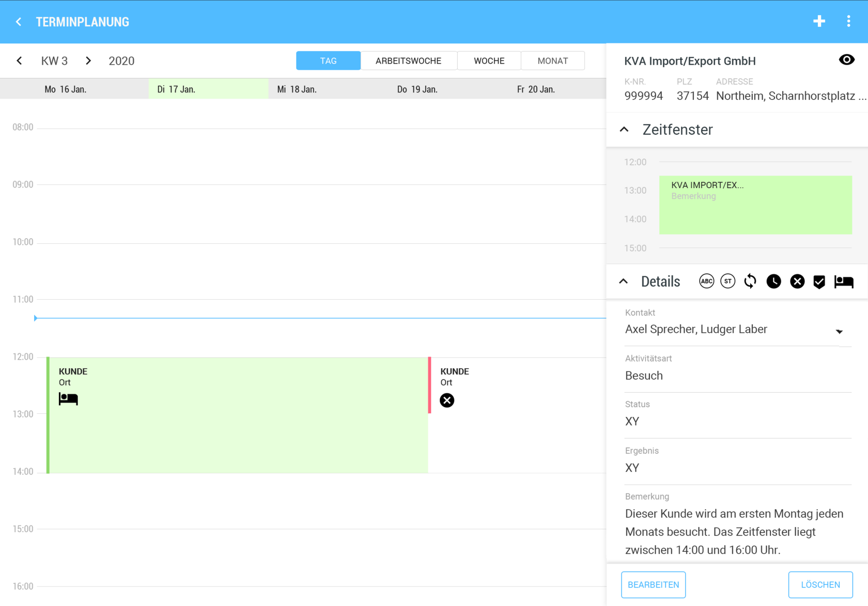This screenshot has height=606, width=868.
Task: Select Di 17 Jan. day header
Action: (x=209, y=89)
